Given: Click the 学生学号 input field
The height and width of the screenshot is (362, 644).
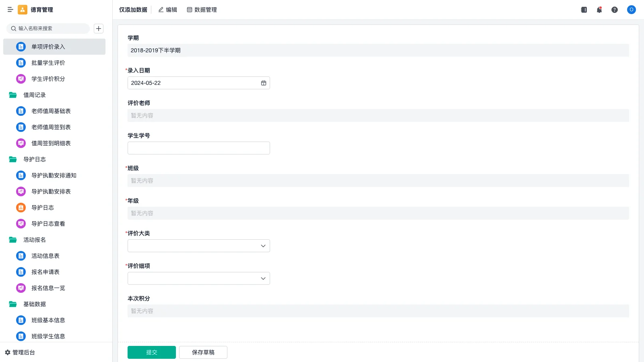Looking at the screenshot, I should click(198, 148).
